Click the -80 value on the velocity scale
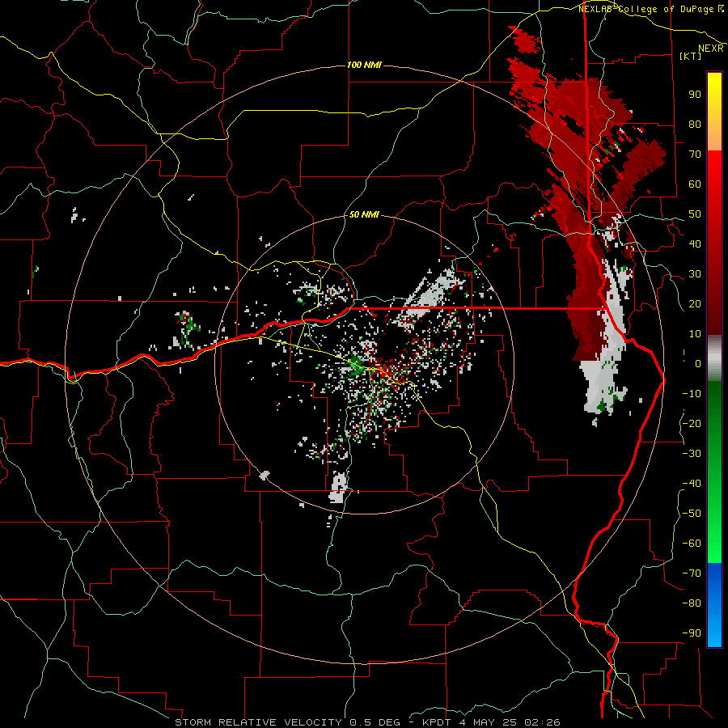The height and width of the screenshot is (728, 728). (x=692, y=603)
